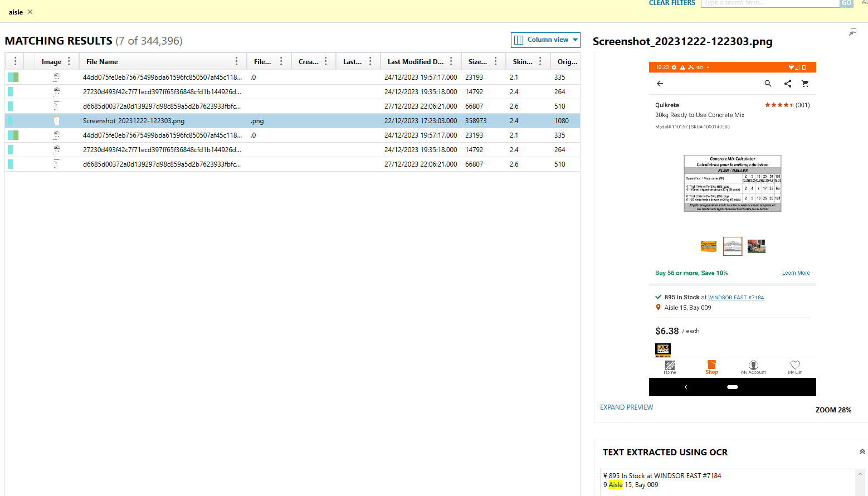Click the share icon in the preview image

pos(788,84)
